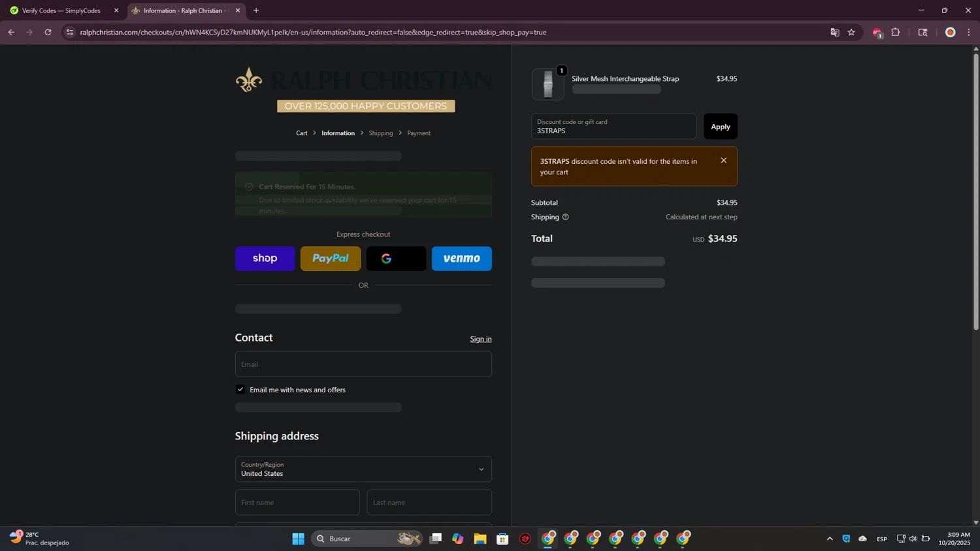
Task: Open the clock showing 3:09 AM
Action: coord(955,539)
